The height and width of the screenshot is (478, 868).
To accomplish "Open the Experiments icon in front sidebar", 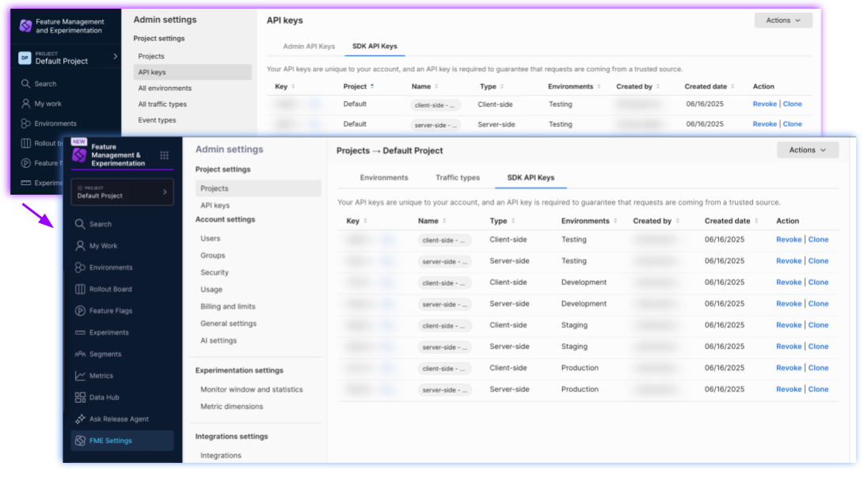I will click(x=80, y=332).
